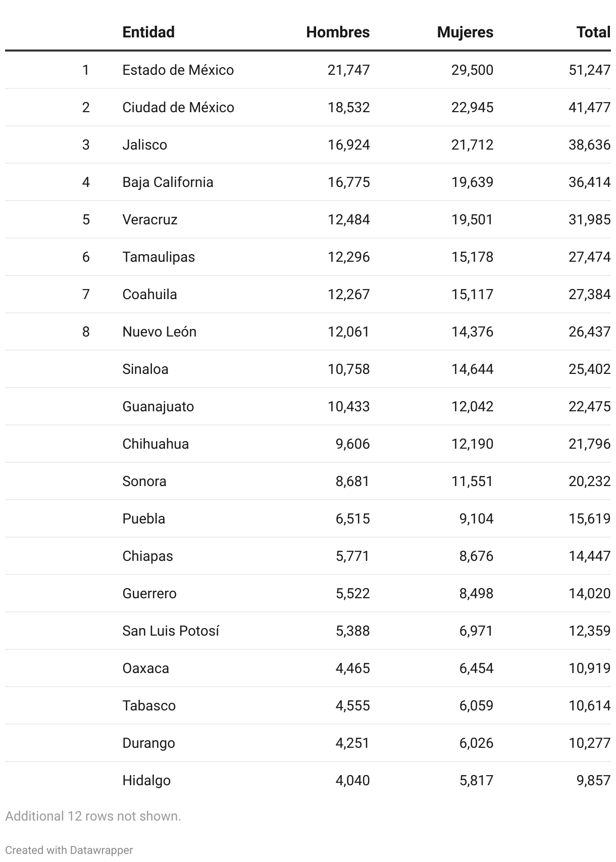Click Hidalgo total value 9,857
This screenshot has width=616, height=862.
[x=594, y=780]
